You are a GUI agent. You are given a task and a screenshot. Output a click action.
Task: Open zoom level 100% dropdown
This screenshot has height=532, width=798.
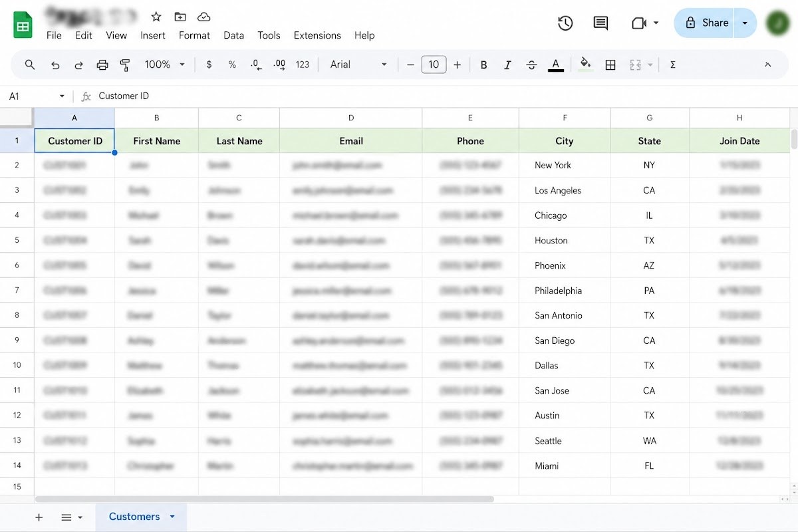click(166, 65)
